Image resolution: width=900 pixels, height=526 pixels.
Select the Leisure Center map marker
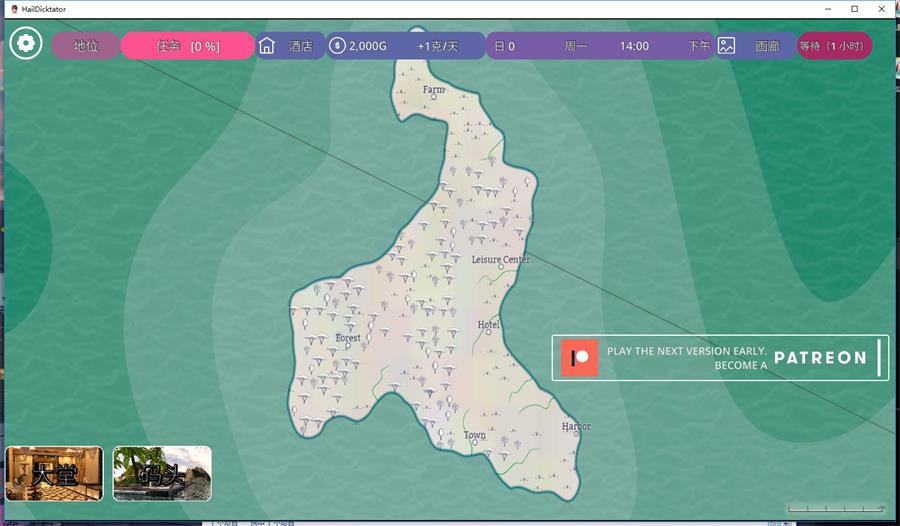click(x=501, y=267)
